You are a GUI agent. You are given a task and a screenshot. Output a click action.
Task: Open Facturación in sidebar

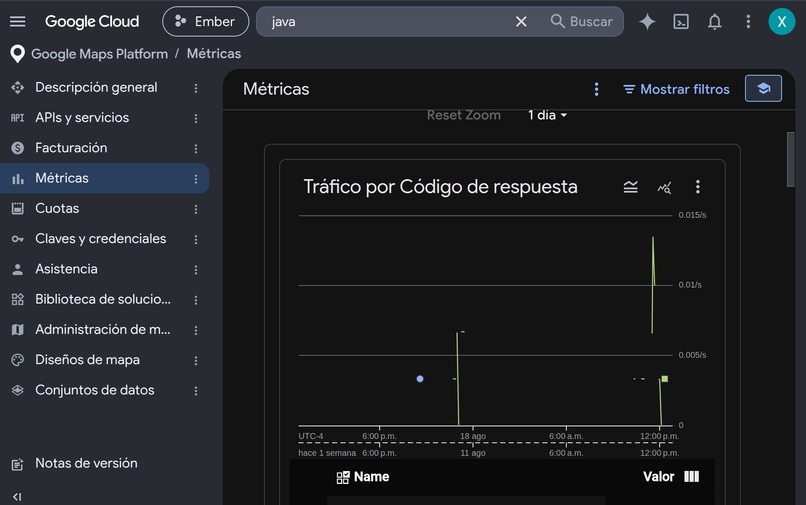point(71,148)
